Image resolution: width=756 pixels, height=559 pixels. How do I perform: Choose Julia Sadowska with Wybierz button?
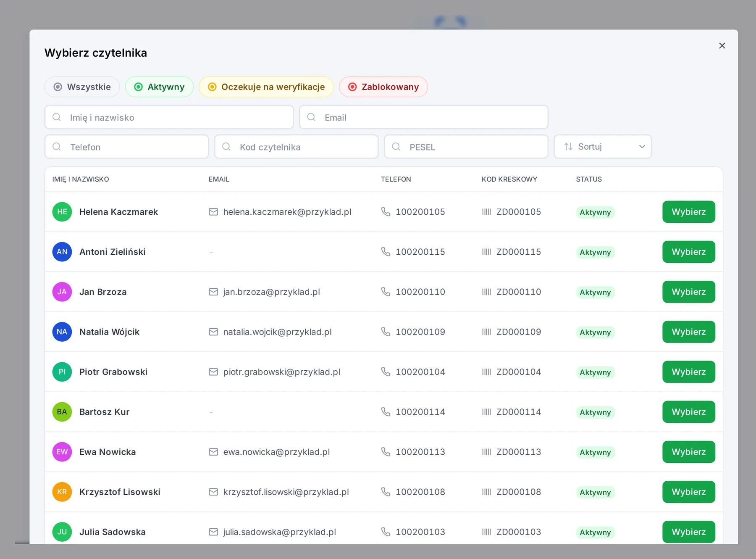(x=689, y=532)
